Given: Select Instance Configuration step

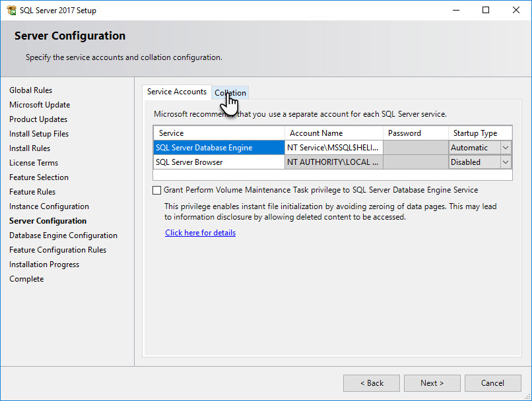Looking at the screenshot, I should pos(50,207).
